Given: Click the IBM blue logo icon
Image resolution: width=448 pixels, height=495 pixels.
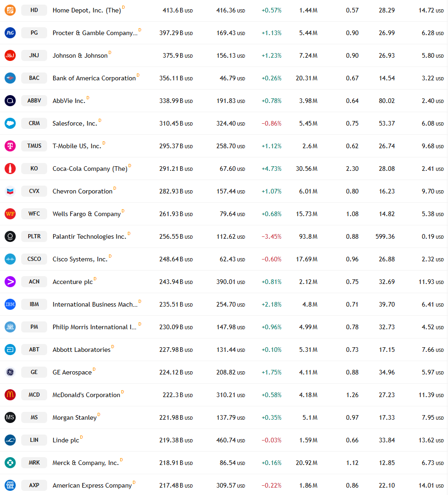Looking at the screenshot, I should 10,304.
